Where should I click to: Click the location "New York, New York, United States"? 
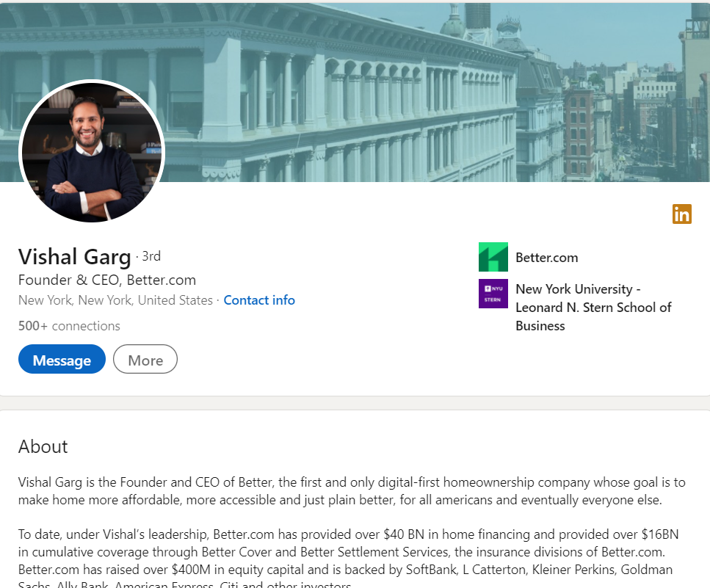(x=115, y=300)
